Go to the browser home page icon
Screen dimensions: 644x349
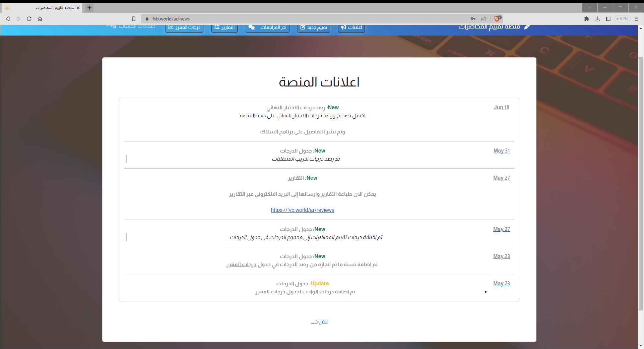pyautogui.click(x=40, y=19)
